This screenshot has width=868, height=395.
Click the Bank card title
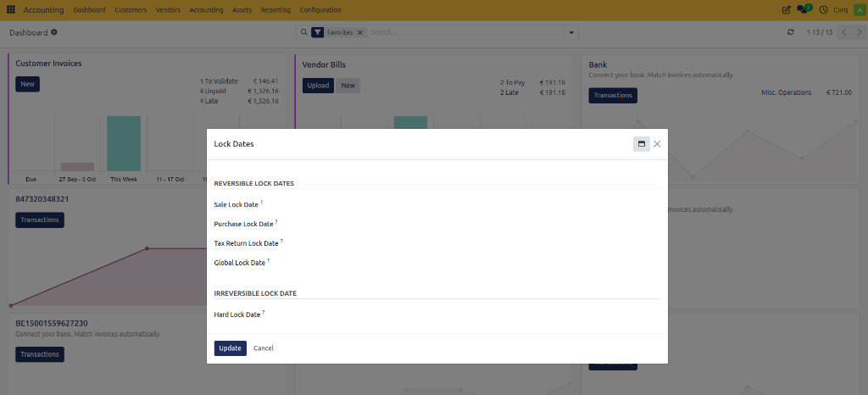598,64
